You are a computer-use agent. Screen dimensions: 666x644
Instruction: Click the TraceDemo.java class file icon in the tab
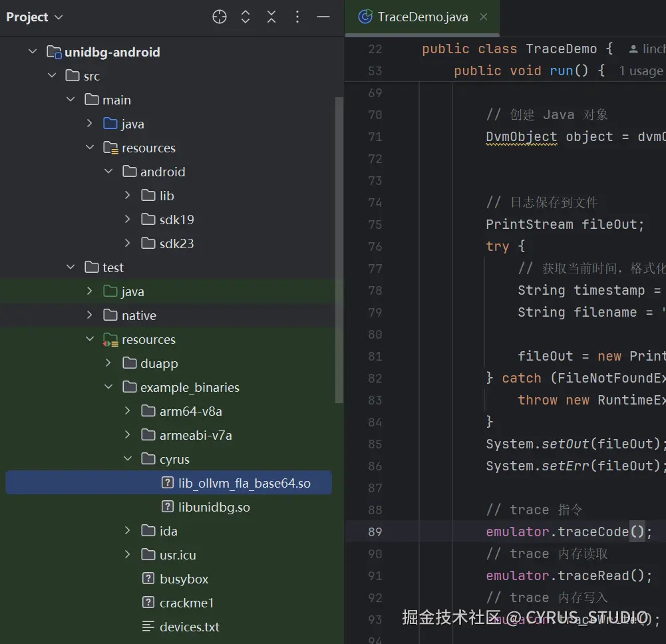365,17
